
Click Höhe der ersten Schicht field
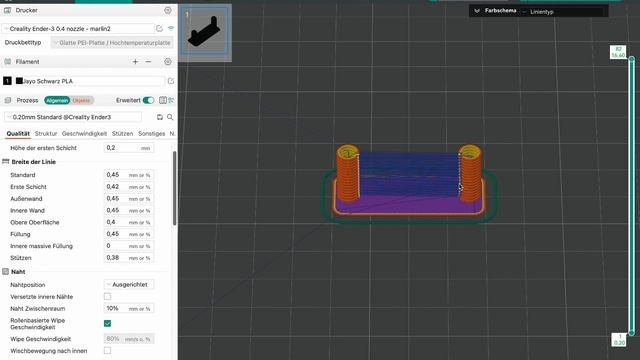click(129, 148)
